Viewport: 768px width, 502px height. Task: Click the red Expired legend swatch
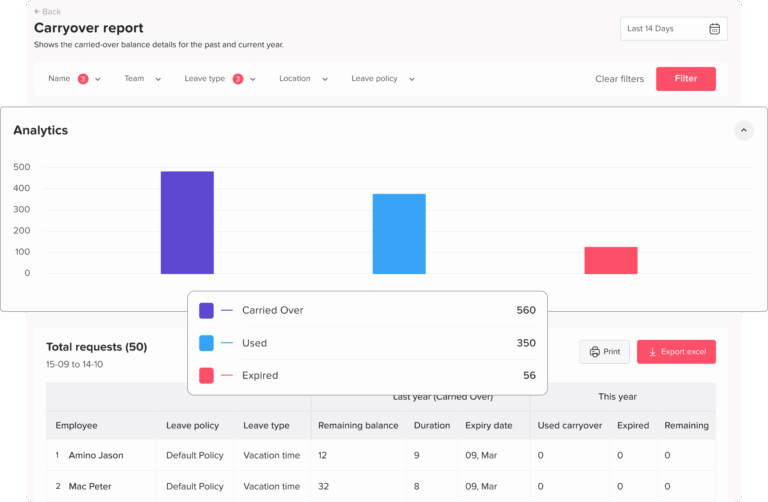click(206, 376)
